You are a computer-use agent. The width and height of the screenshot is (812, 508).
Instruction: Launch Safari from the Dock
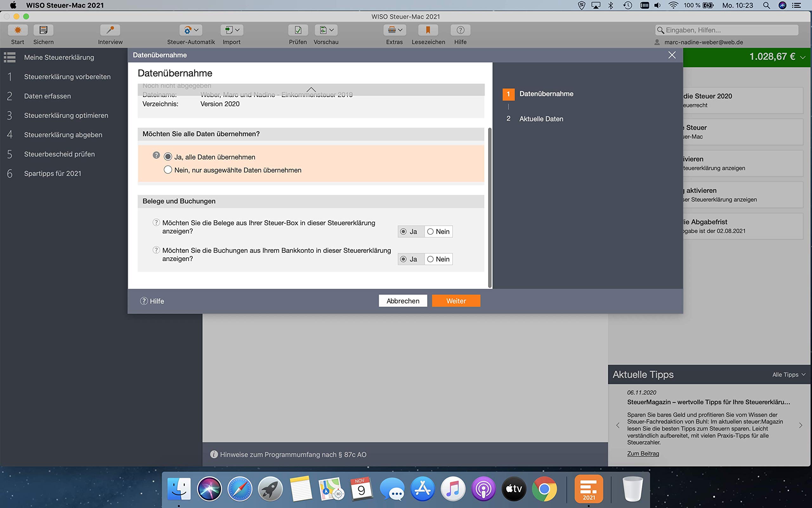pos(239,489)
